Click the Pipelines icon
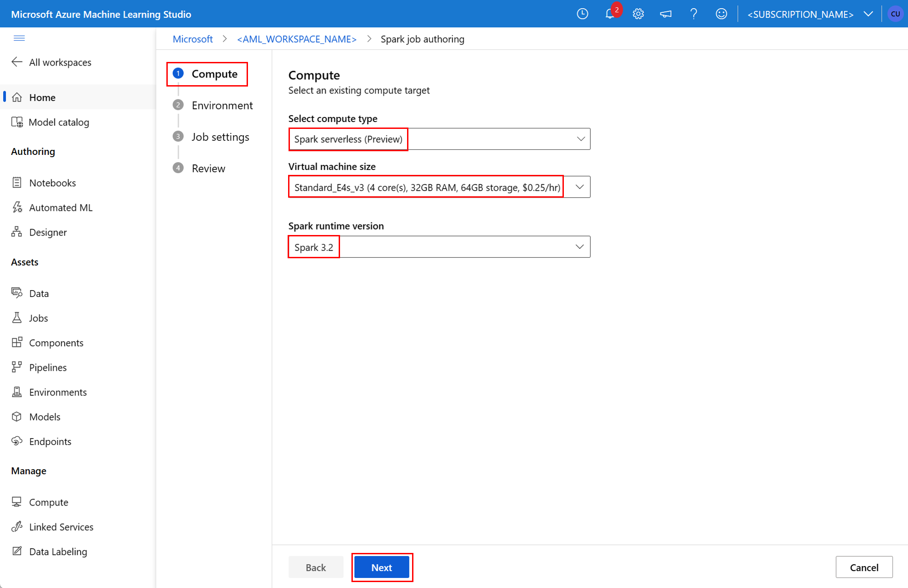This screenshot has height=588, width=908. pyautogui.click(x=18, y=367)
